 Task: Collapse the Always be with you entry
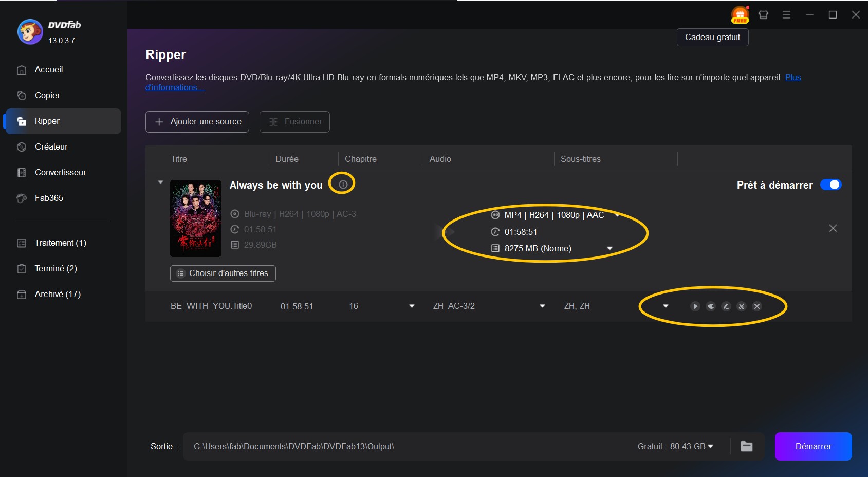(160, 182)
